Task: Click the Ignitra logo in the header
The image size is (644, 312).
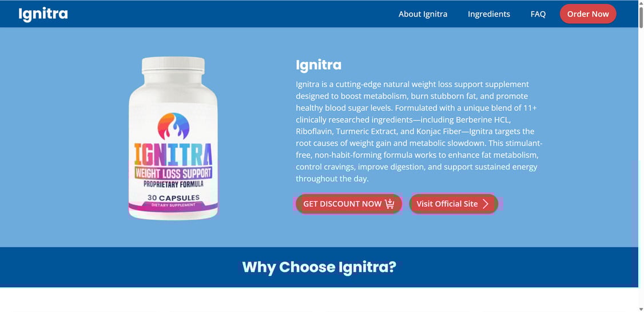Action: point(43,14)
